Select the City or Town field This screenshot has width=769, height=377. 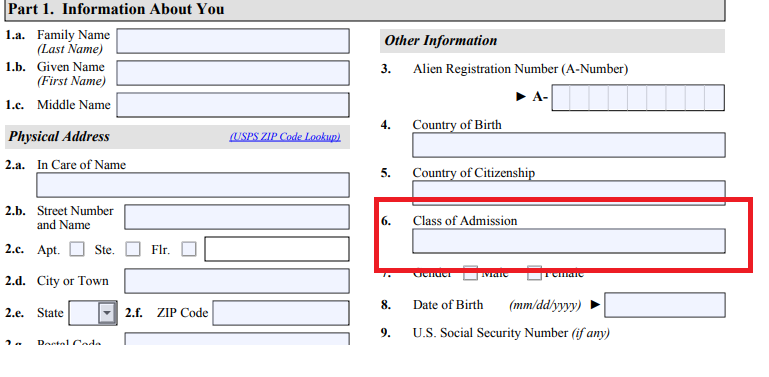click(237, 281)
